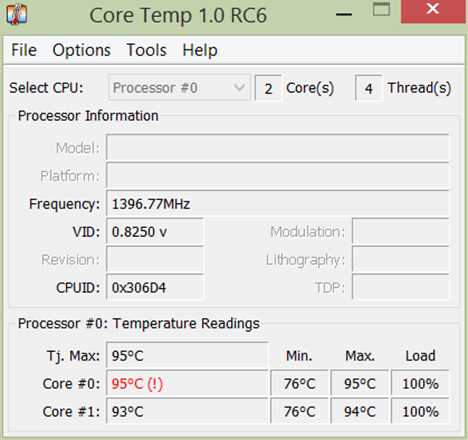Image resolution: width=468 pixels, height=440 pixels.
Task: Maximize the Core Temp window
Action: [x=381, y=9]
